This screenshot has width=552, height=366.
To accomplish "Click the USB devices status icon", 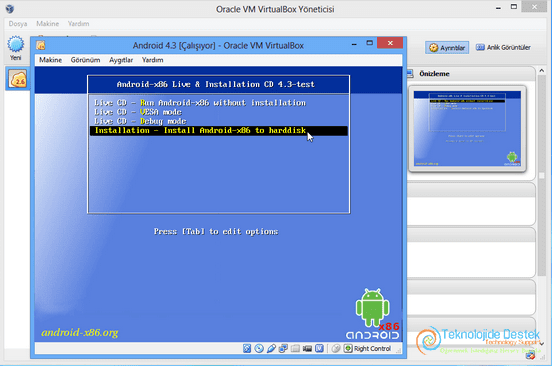I will (x=271, y=348).
